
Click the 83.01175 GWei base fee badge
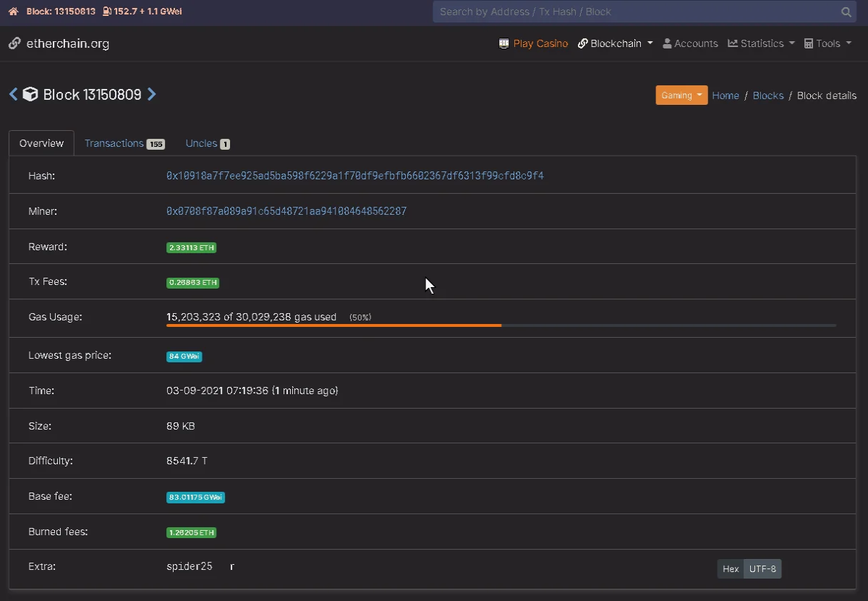pyautogui.click(x=195, y=498)
